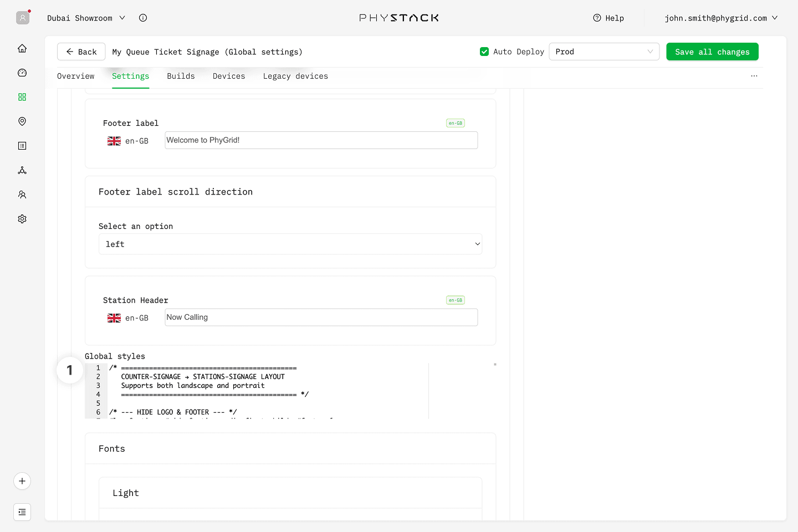Open the users icon in sidebar
This screenshot has height=532, width=798.
(22, 195)
